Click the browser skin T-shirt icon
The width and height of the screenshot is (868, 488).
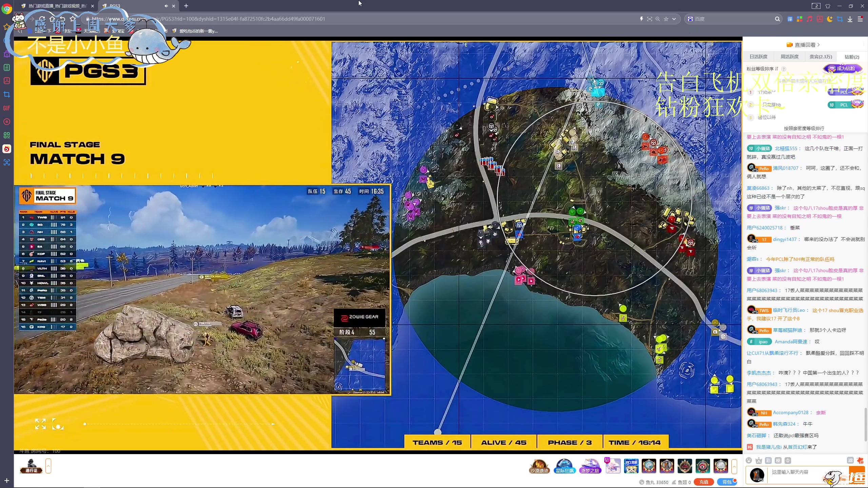pos(828,6)
